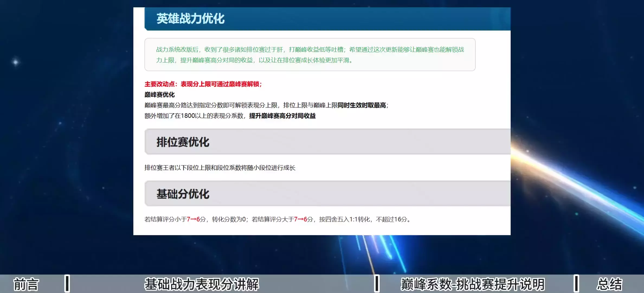This screenshot has width=644, height=293.
Task: Click the green introduction text box
Action: click(310, 55)
